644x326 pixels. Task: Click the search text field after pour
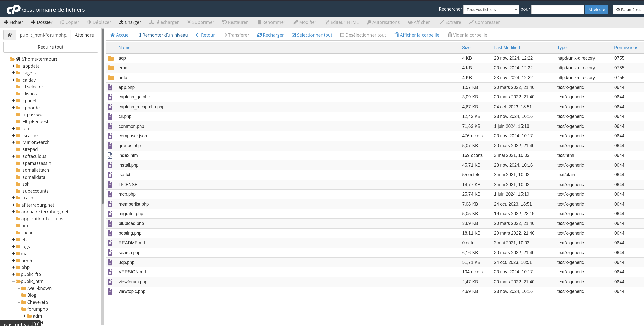(557, 9)
